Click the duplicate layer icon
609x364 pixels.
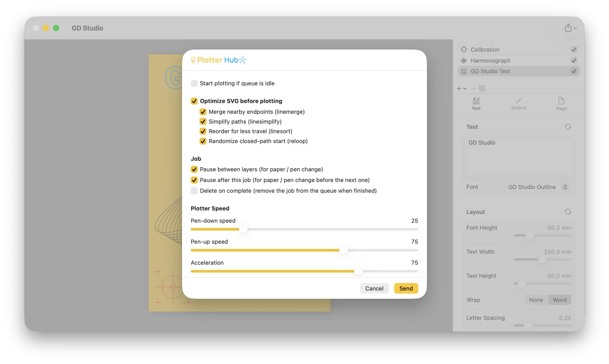(x=482, y=88)
